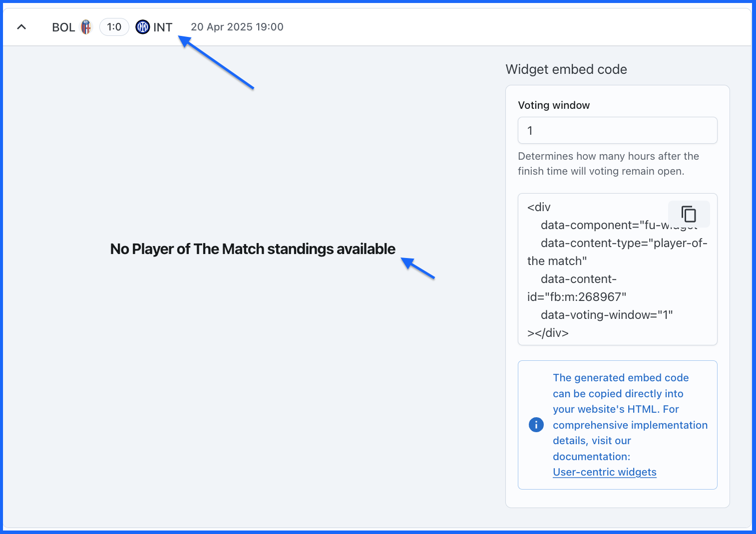
Task: Click the Widget embed code heading
Action: click(x=566, y=69)
